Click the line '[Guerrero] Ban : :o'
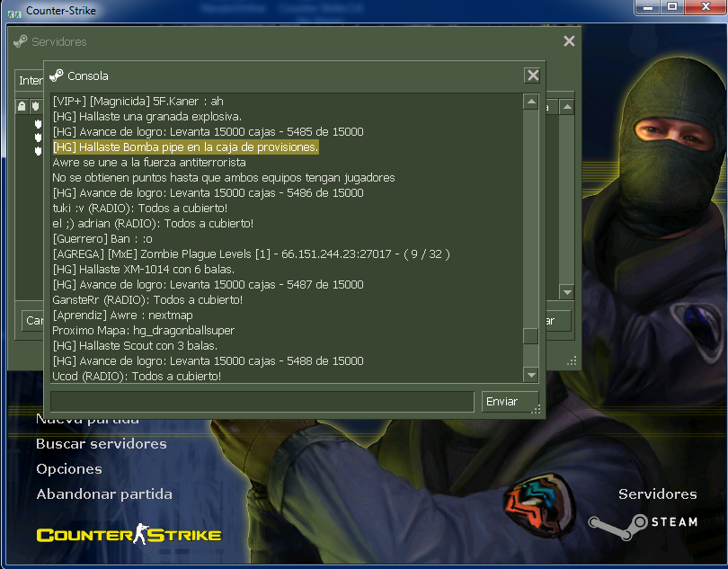The width and height of the screenshot is (728, 569). pos(102,239)
